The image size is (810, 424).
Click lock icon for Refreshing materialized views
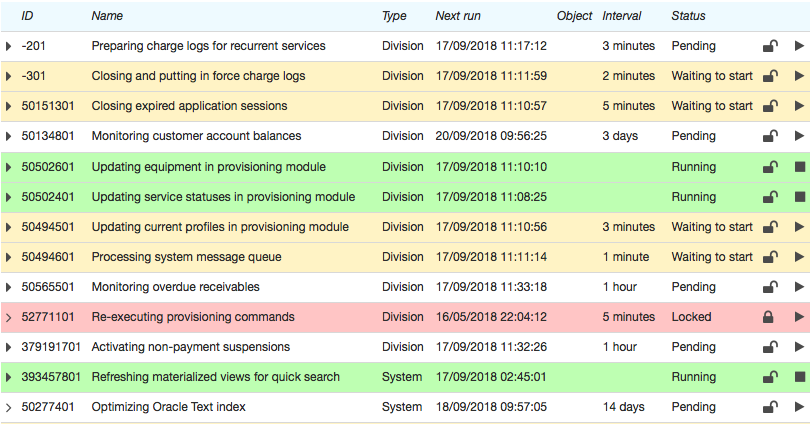click(770, 376)
